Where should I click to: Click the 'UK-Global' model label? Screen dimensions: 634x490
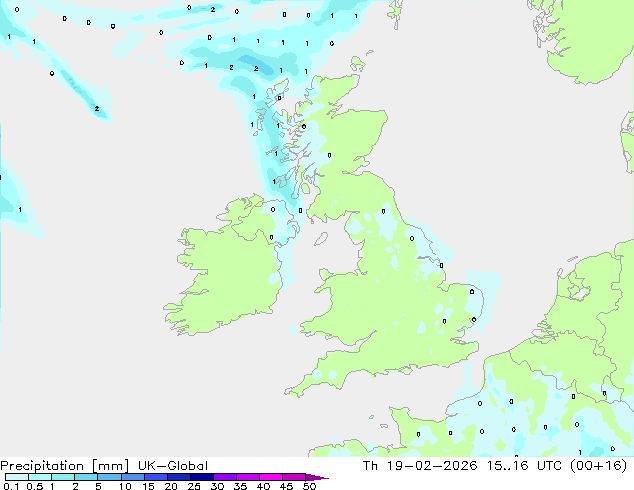coord(173,466)
